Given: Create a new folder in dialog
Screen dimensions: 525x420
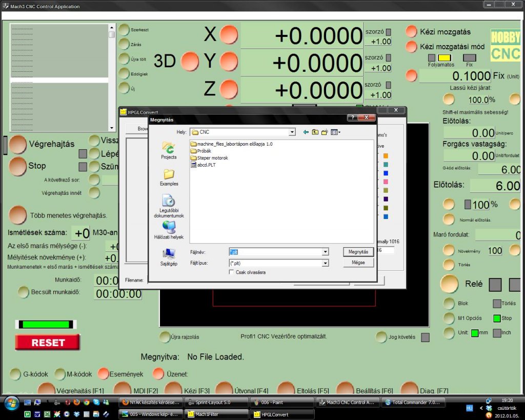Looking at the screenshot, I should click(324, 132).
